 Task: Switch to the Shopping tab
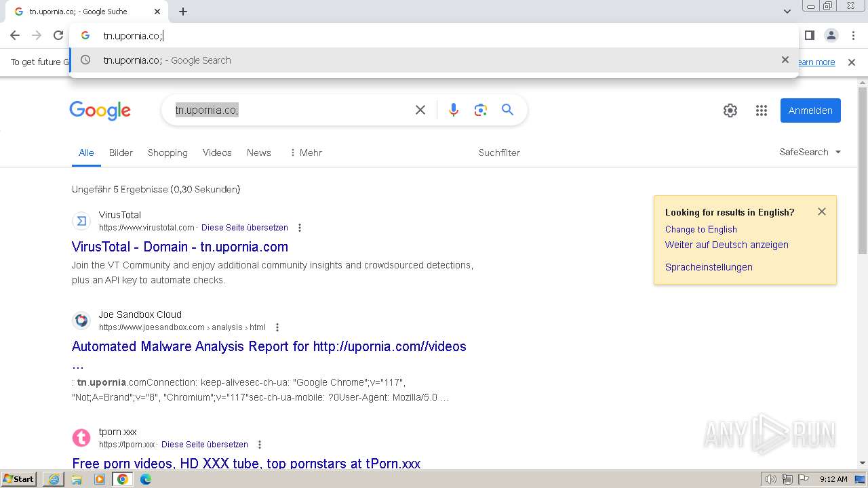pyautogui.click(x=167, y=152)
